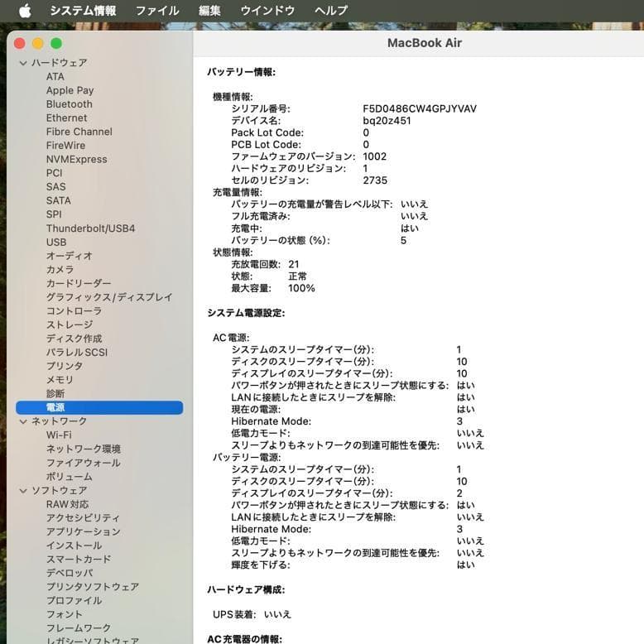Select Apple Pay in the sidebar
The height and width of the screenshot is (644, 644).
point(70,90)
